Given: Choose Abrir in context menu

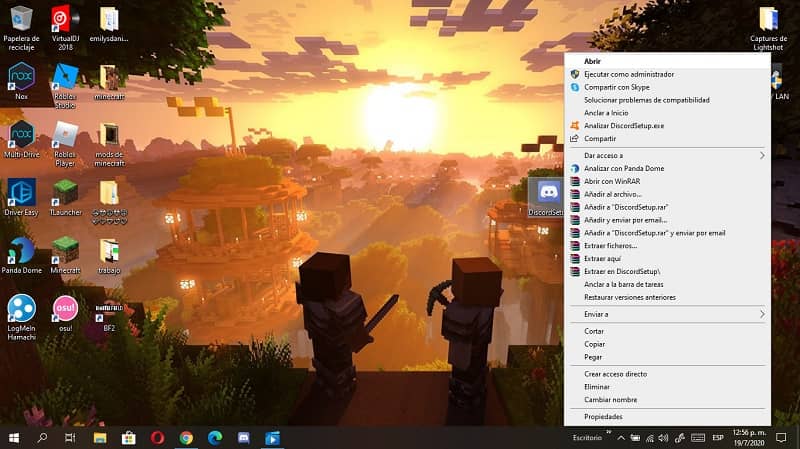Looking at the screenshot, I should [667, 61].
